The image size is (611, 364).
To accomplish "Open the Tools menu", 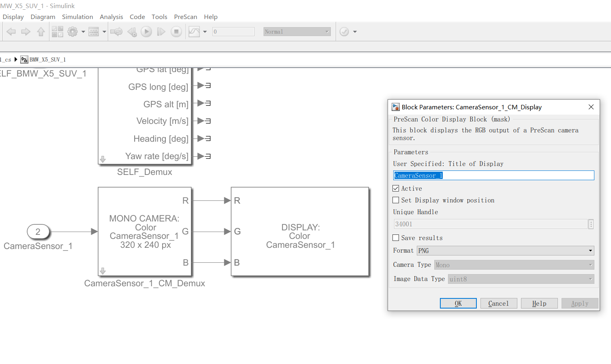I will [159, 17].
